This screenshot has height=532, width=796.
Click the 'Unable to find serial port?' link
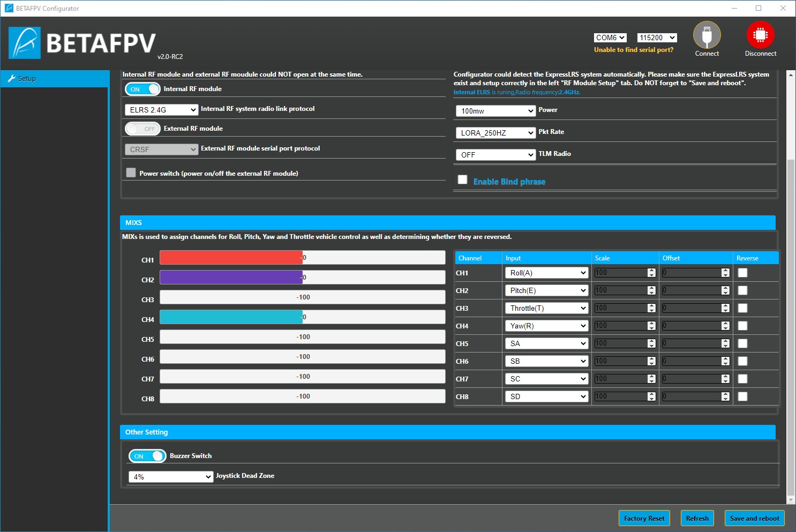coord(634,50)
